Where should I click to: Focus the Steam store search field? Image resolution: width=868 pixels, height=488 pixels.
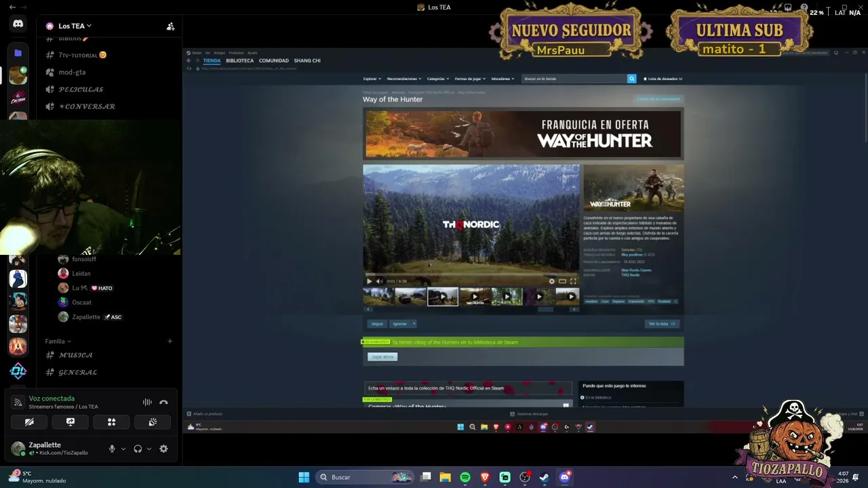575,79
